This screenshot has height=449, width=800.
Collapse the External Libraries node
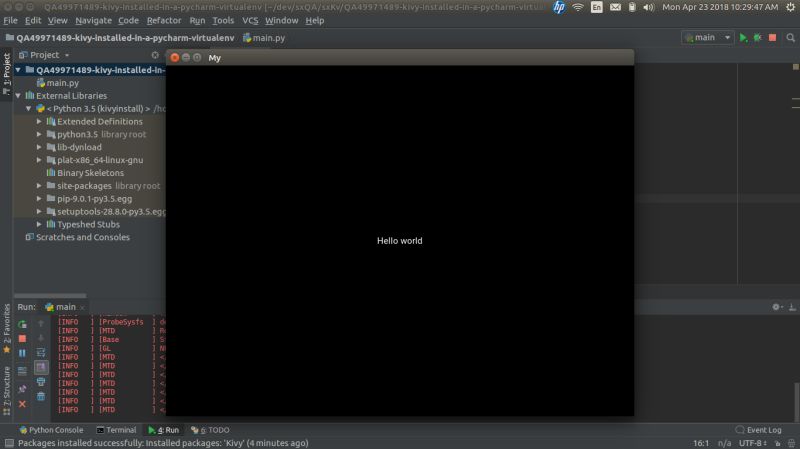pos(18,95)
